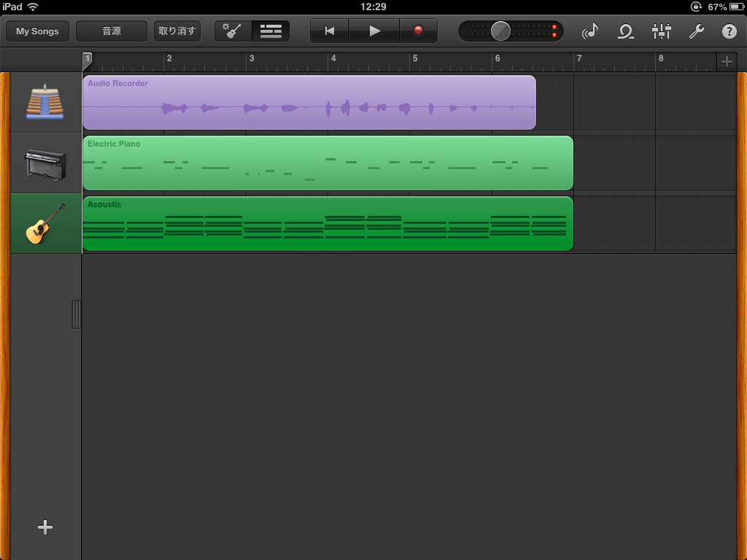Tap the rotation lock status icon
Image resolution: width=747 pixels, height=560 pixels.
(696, 7)
